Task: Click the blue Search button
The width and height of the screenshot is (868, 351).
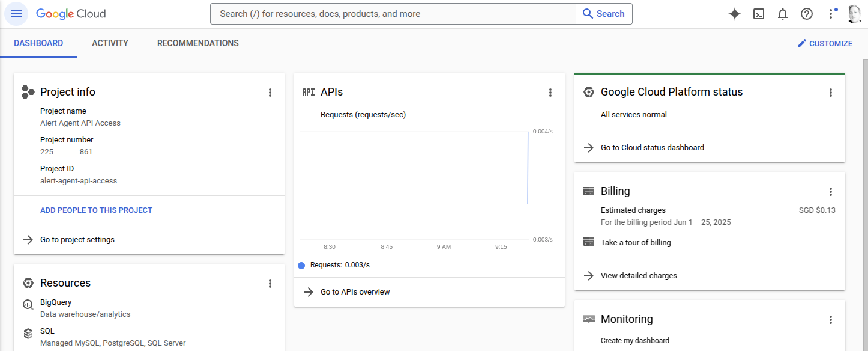Action: point(604,14)
